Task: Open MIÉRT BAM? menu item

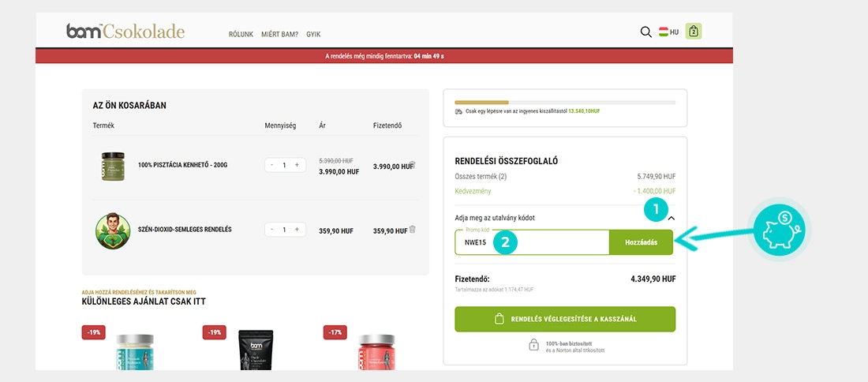Action: 279,34
